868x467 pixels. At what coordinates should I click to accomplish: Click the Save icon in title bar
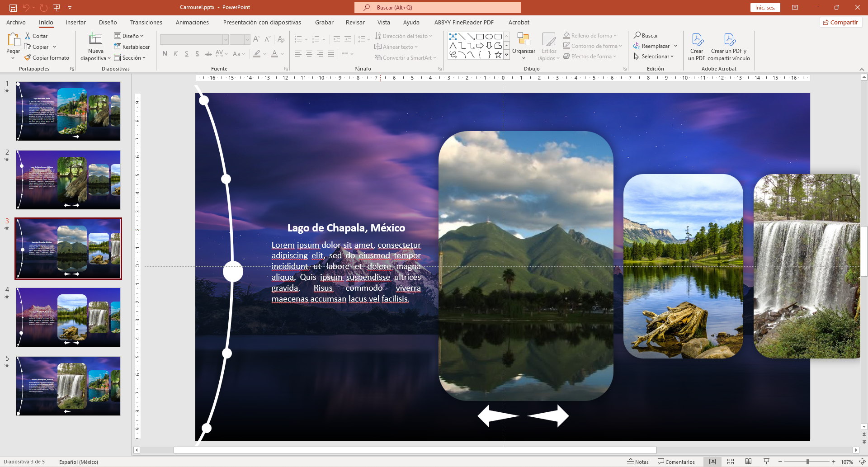tap(13, 8)
